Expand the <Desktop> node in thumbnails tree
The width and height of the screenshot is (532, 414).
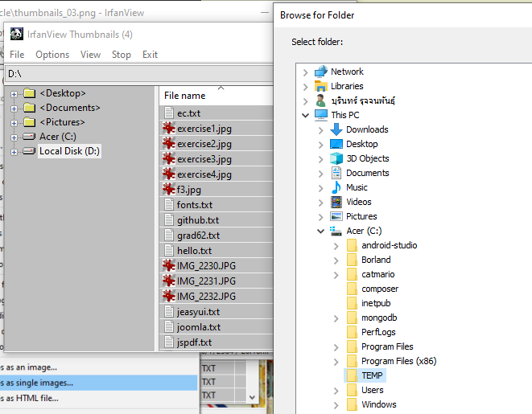[x=14, y=93]
